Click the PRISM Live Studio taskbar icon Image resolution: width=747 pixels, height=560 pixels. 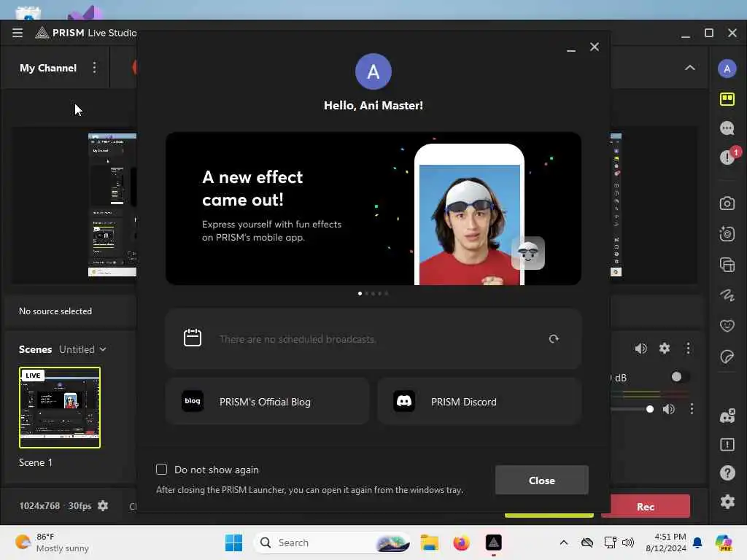(x=494, y=542)
